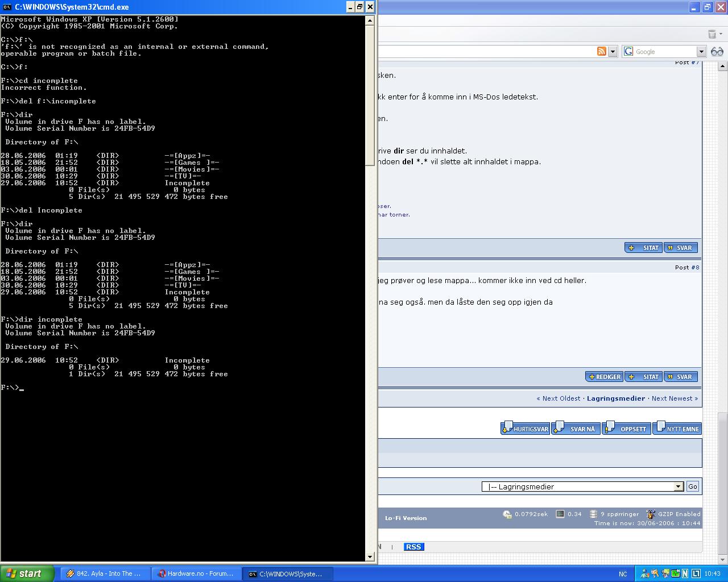
Task: Click the cmd.exe title bar icon
Action: pyautogui.click(x=7, y=7)
